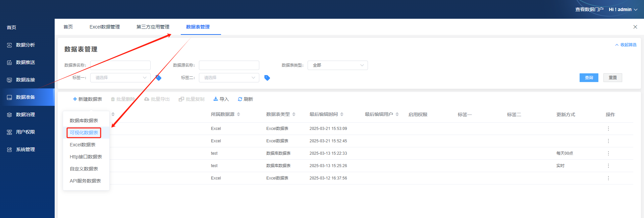Screen dimensions: 644x218
Task: Switch to the Excel数据管理 tab
Action: (105, 27)
